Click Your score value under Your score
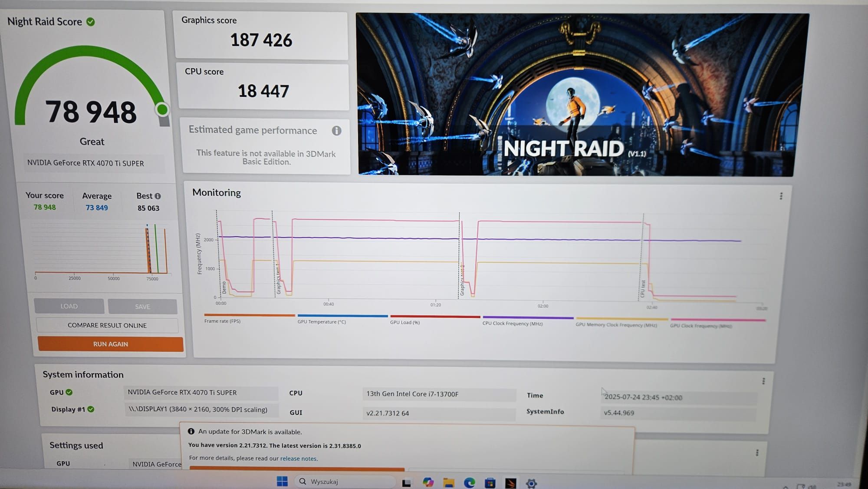This screenshot has width=868, height=489. (45, 207)
